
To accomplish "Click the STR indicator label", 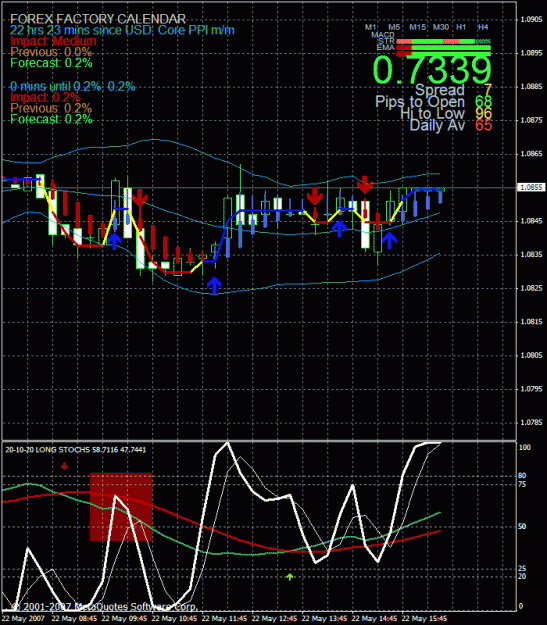I will [386, 41].
